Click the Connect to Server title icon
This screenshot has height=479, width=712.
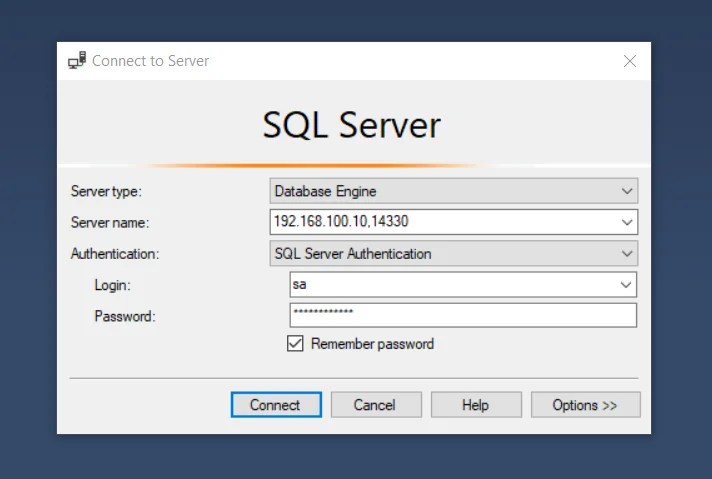77,60
